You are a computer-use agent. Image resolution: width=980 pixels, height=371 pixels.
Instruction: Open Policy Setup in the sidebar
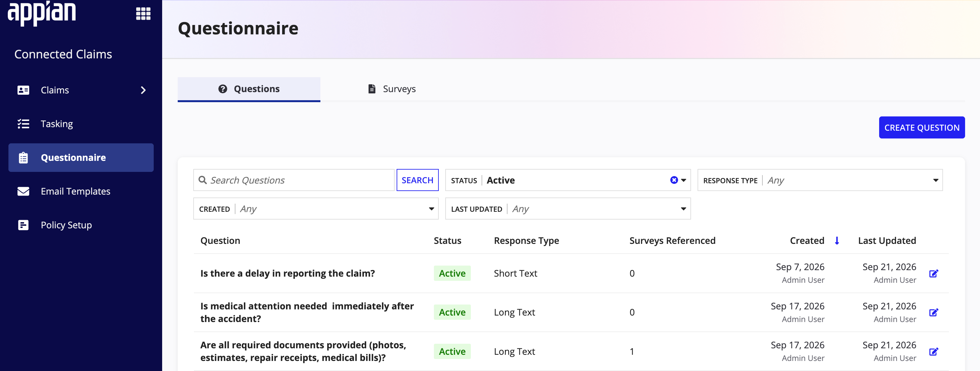[81, 225]
